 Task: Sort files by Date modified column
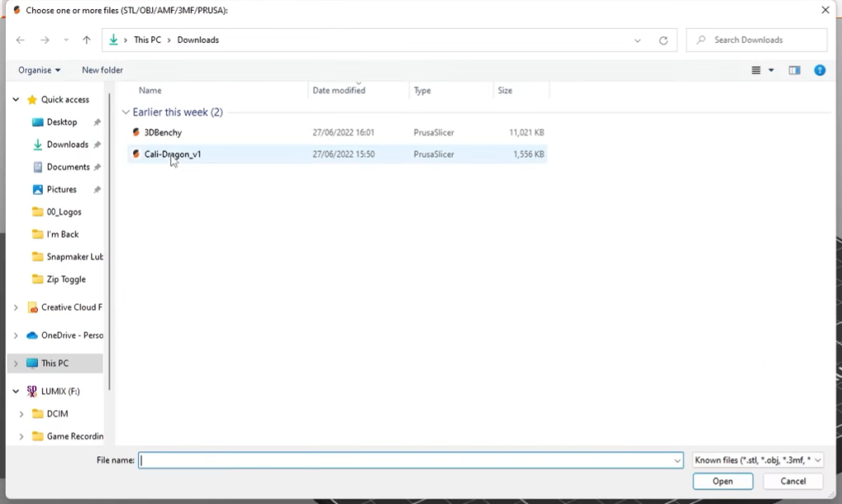[x=339, y=90]
